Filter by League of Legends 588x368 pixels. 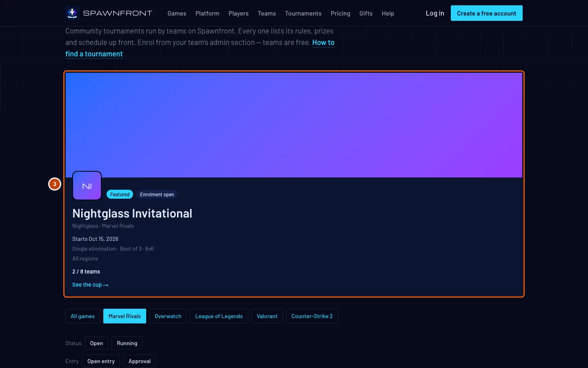tap(219, 316)
